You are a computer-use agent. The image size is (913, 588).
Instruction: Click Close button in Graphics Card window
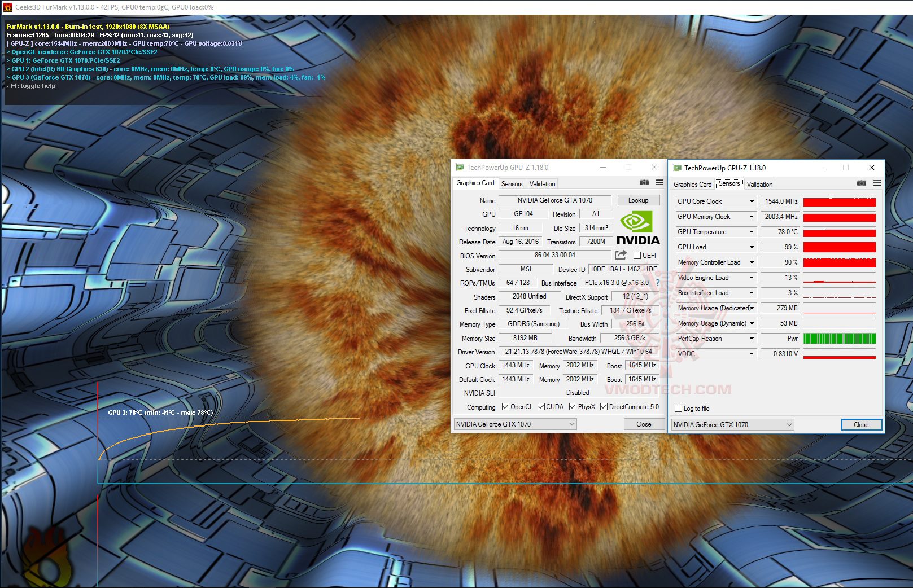click(x=644, y=424)
